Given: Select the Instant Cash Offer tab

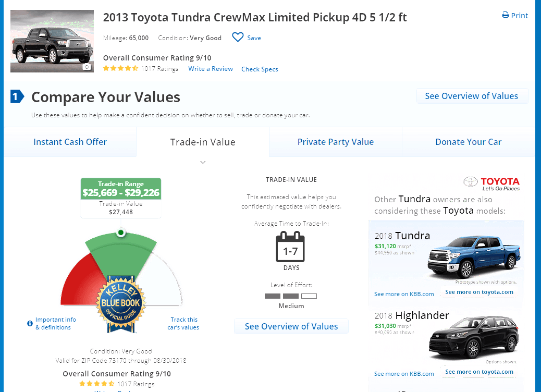Looking at the screenshot, I should pos(70,142).
